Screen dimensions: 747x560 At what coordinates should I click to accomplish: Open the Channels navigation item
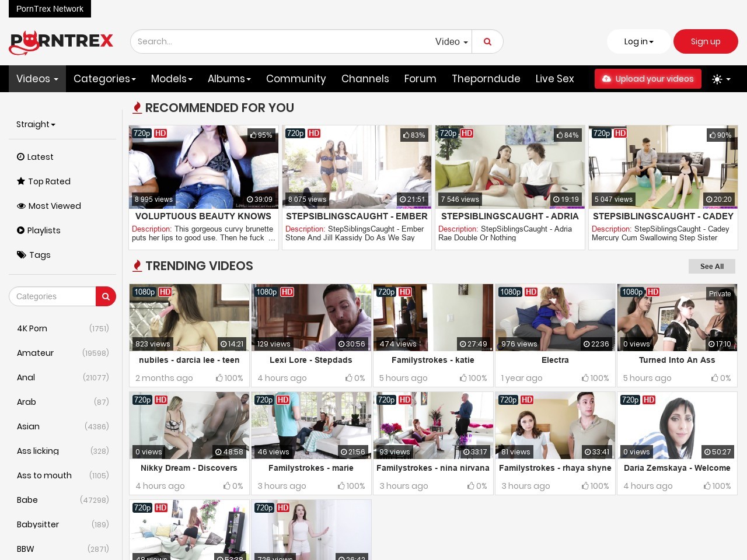[x=365, y=79]
